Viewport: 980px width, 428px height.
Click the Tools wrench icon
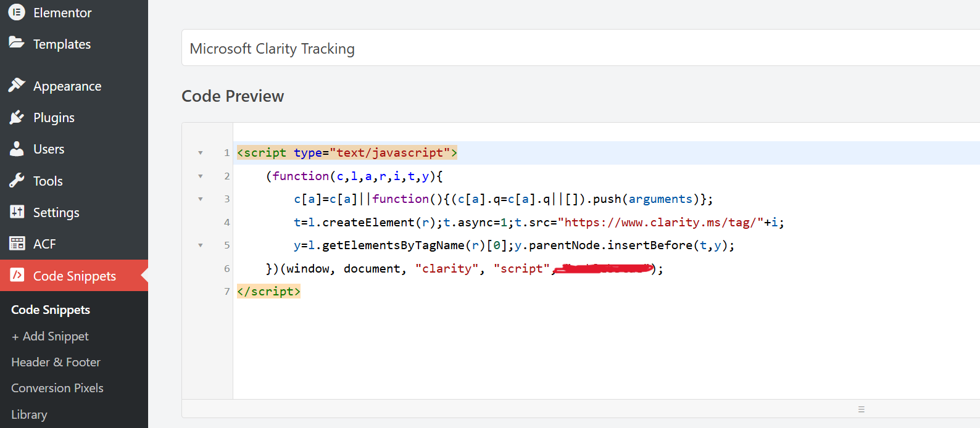pos(17,181)
